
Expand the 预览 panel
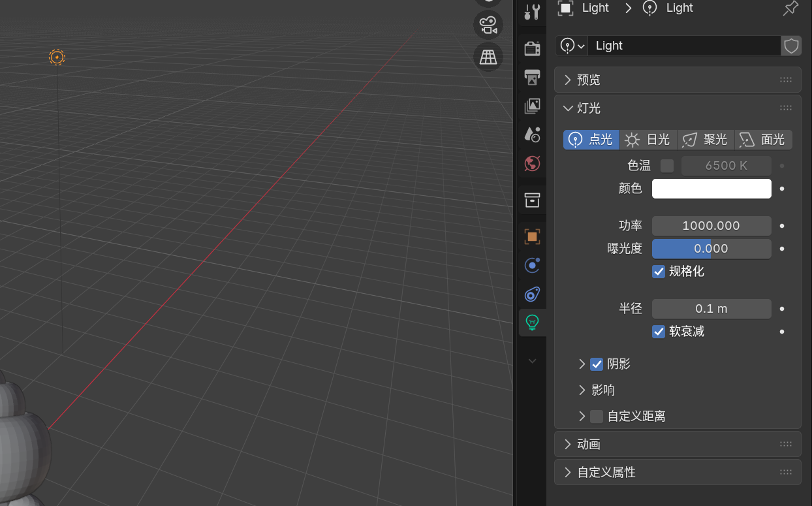point(678,80)
